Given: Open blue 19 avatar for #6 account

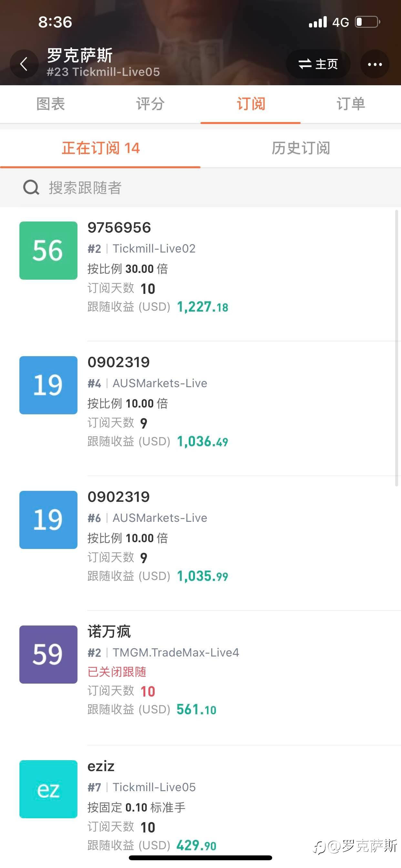Looking at the screenshot, I should click(x=48, y=520).
